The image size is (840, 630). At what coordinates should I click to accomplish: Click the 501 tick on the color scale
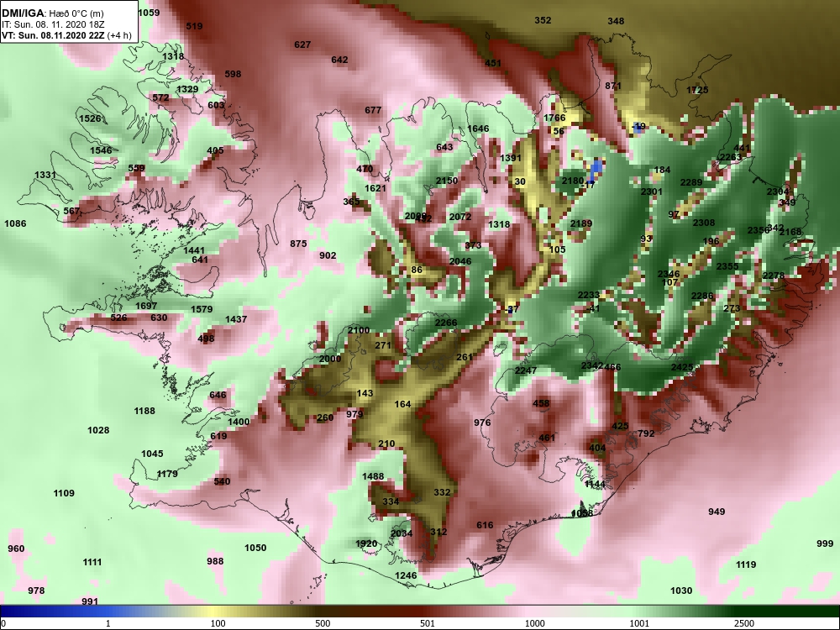tap(428, 623)
